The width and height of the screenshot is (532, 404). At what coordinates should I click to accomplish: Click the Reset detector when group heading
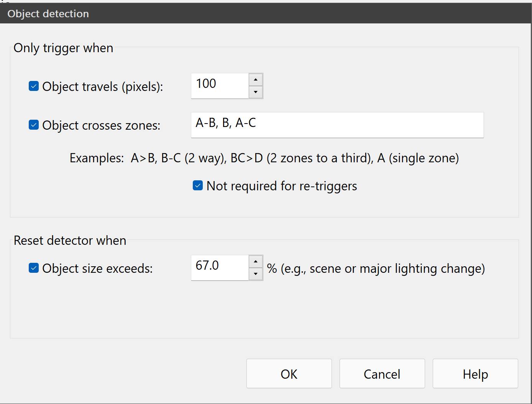(70, 241)
